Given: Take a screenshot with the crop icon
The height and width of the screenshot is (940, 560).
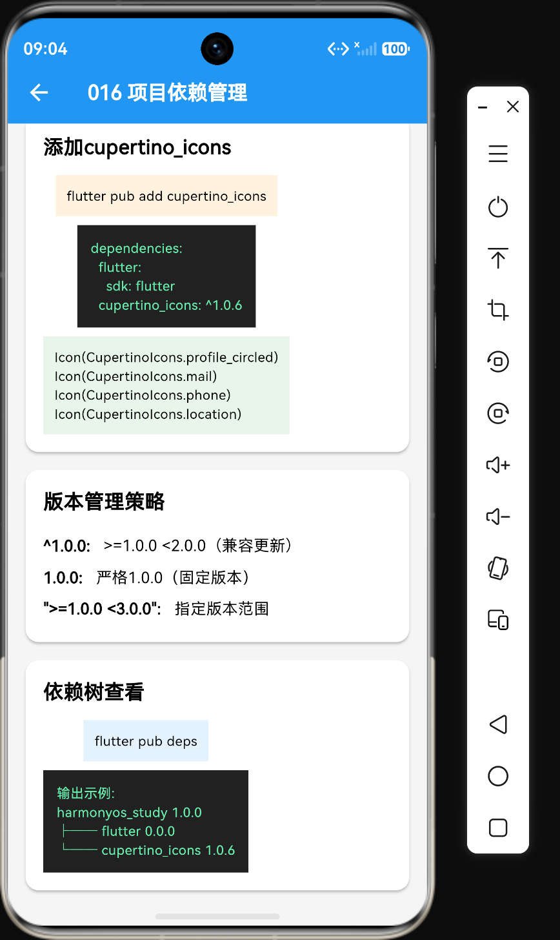Looking at the screenshot, I should point(498,310).
